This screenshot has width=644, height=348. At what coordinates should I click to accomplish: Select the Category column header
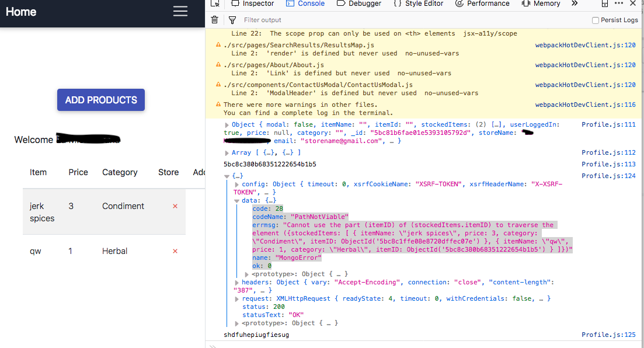point(120,173)
